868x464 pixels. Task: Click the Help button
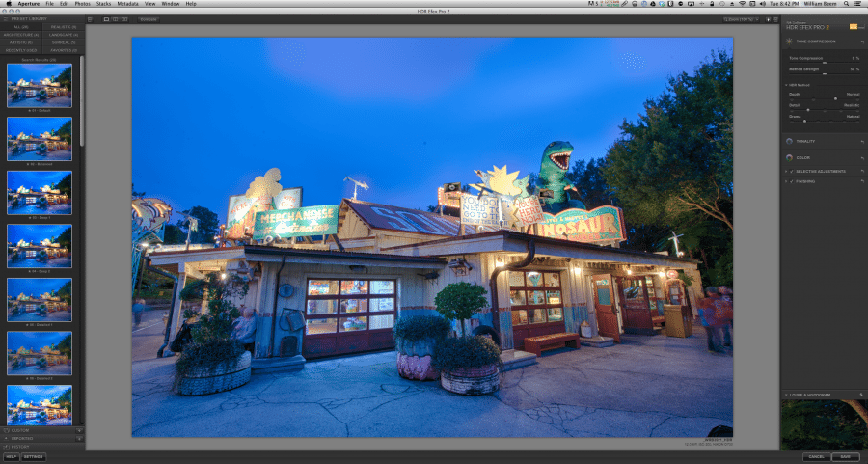coord(11,457)
